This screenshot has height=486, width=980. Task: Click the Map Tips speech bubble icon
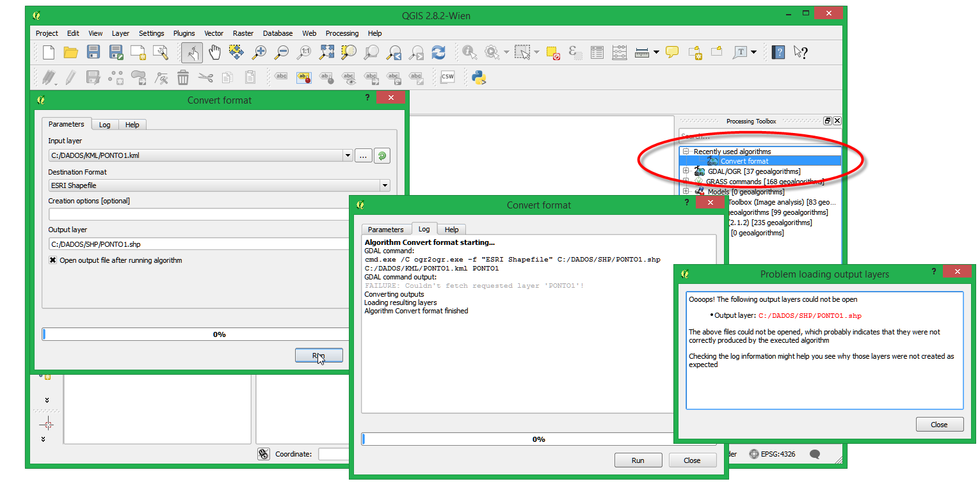coord(672,52)
